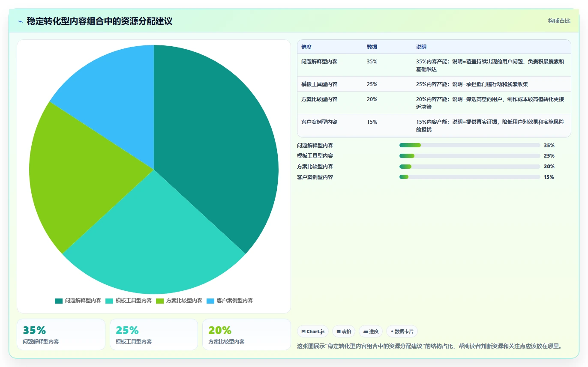Click the 维度 column header
588x367 pixels.
[x=306, y=47]
